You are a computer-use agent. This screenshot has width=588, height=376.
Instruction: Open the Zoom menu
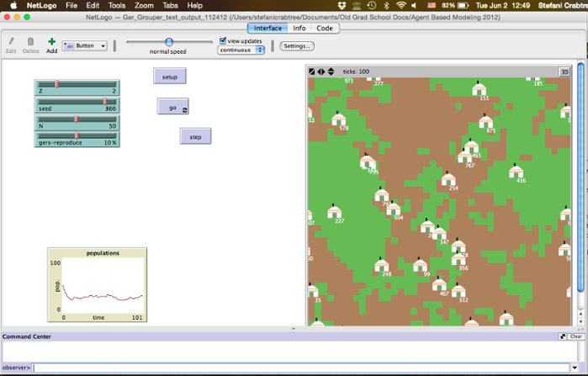click(144, 5)
